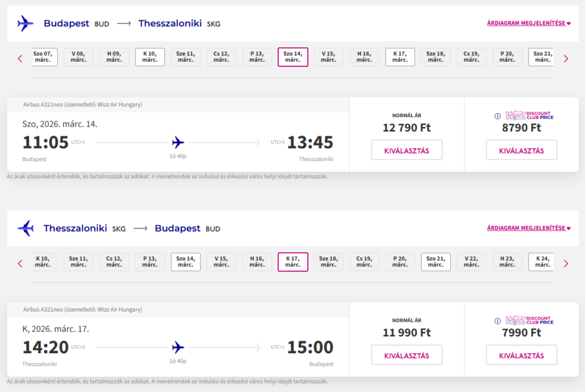Open info icon beside outbound Discount Club price
Screen dimensions: 585x392
[x=498, y=116]
